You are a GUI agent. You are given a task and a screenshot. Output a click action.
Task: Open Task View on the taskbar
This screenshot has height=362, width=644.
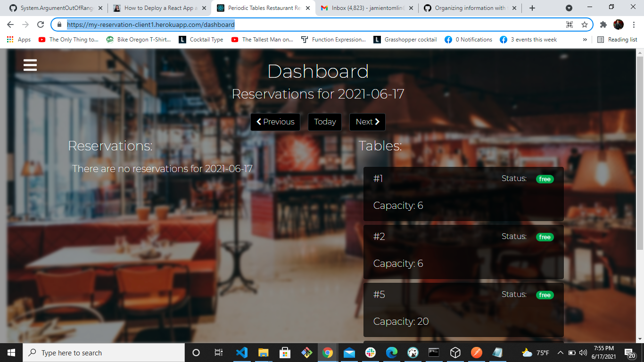click(x=219, y=353)
